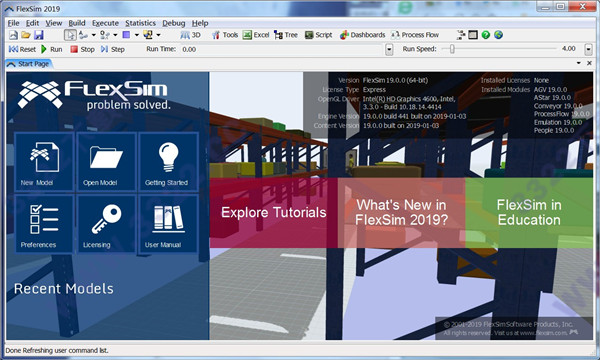Image resolution: width=600 pixels, height=360 pixels.
Task: Choose the connect objects (A) mode icon
Action: [x=83, y=35]
